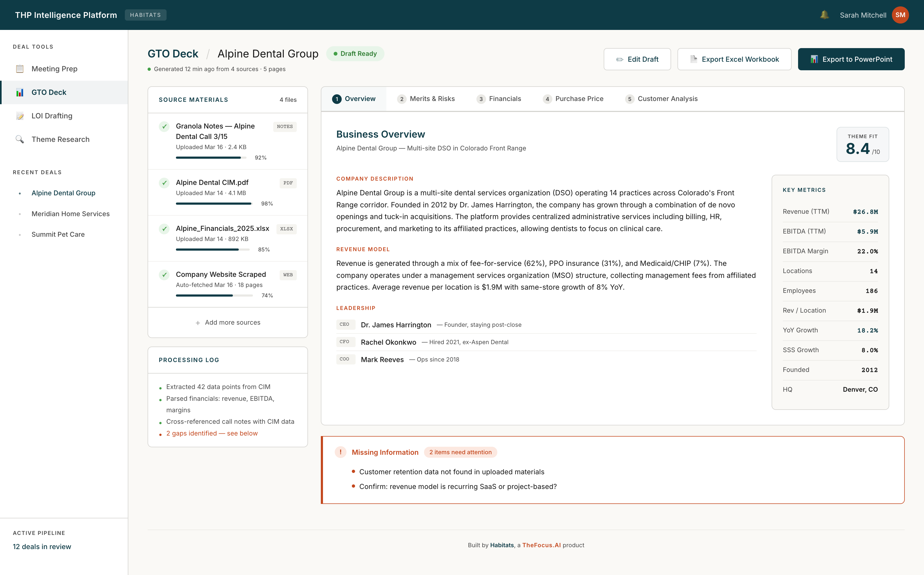Click the check mark on Granola Notes
Viewport: 924px width, 575px height.
click(164, 127)
